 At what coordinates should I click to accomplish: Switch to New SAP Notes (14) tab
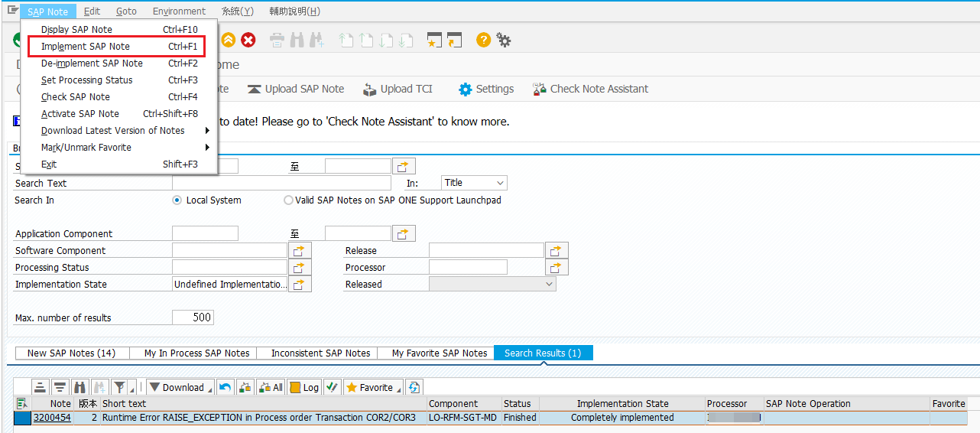[71, 353]
